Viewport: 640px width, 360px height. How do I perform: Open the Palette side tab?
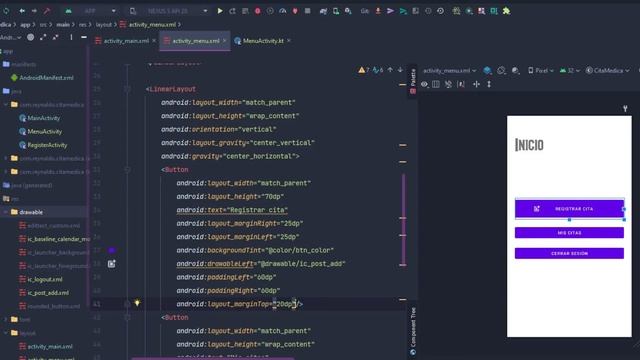point(413,81)
